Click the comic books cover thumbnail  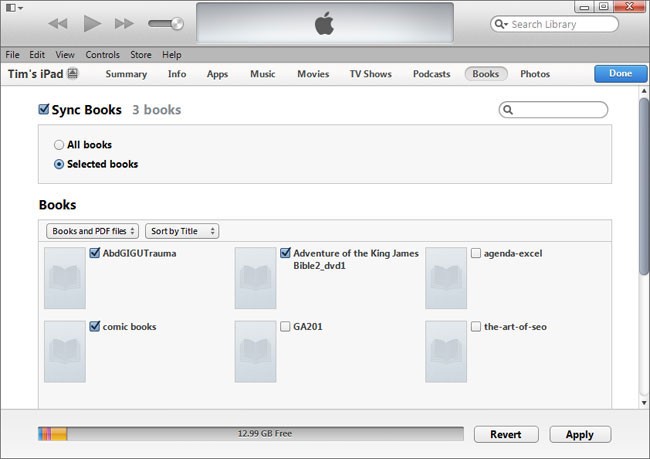tap(65, 351)
